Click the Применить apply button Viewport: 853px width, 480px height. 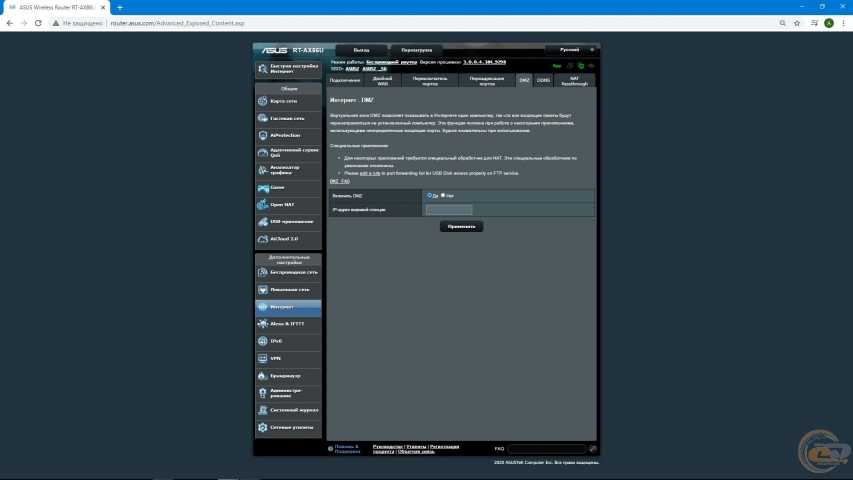click(461, 226)
